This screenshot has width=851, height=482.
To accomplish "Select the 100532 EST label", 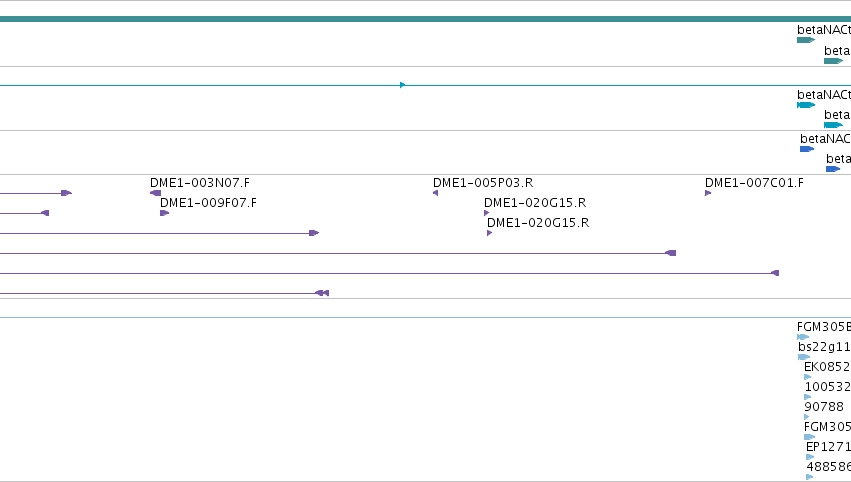I will 828,387.
